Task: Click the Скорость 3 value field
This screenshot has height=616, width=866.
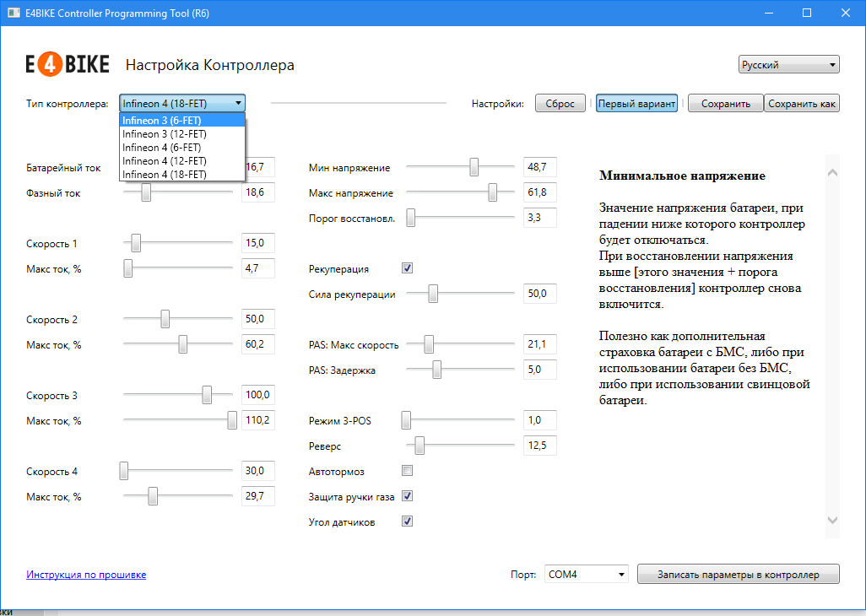Action: point(258,395)
